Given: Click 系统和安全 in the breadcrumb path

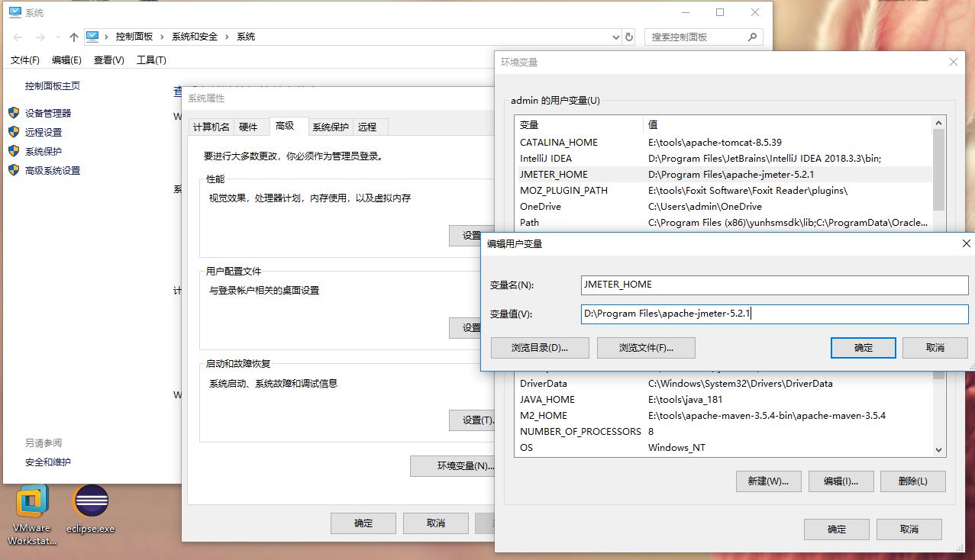Looking at the screenshot, I should pos(195,37).
